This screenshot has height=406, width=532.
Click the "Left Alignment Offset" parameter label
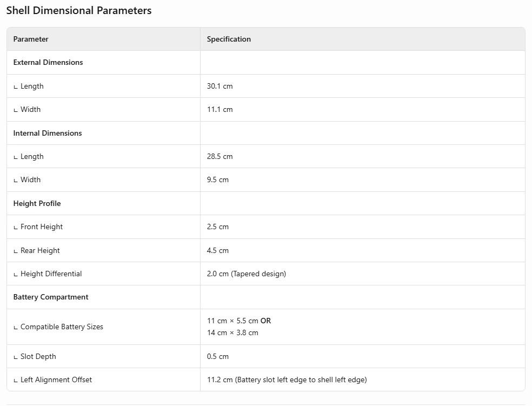(x=56, y=380)
